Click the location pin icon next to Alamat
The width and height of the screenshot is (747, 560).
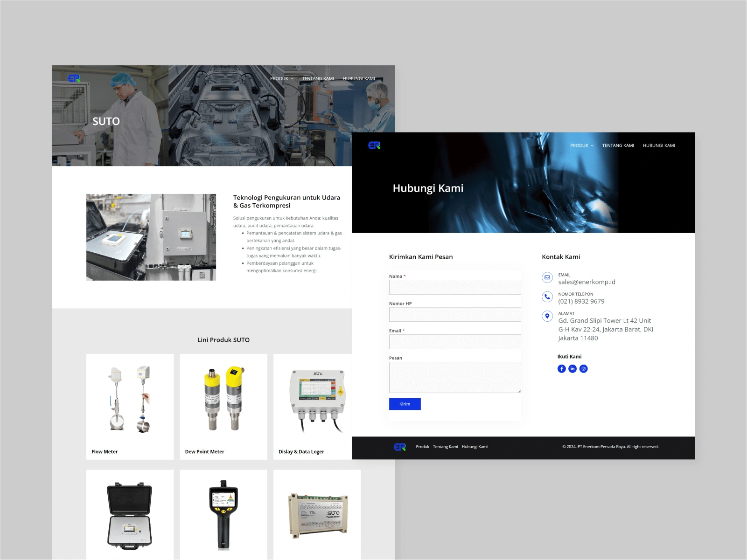(547, 316)
